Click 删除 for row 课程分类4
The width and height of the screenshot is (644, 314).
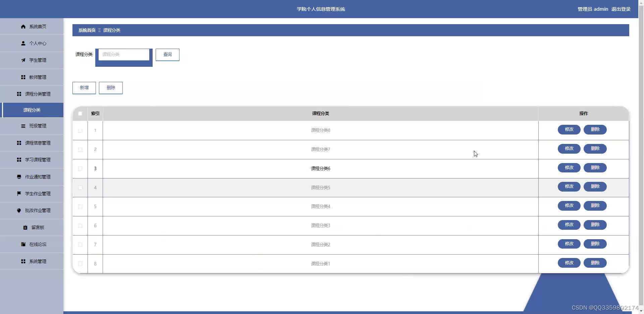[595, 206]
